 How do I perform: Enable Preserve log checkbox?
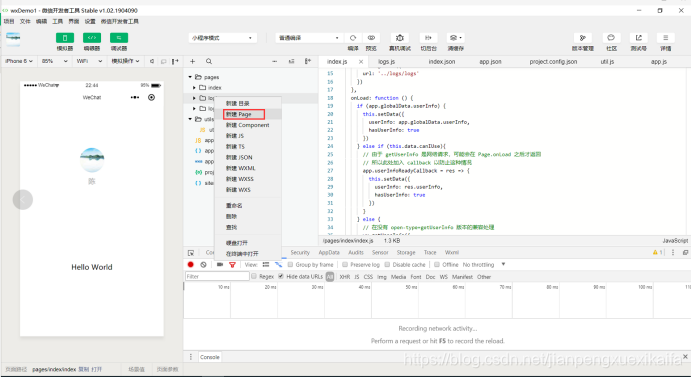(345, 265)
